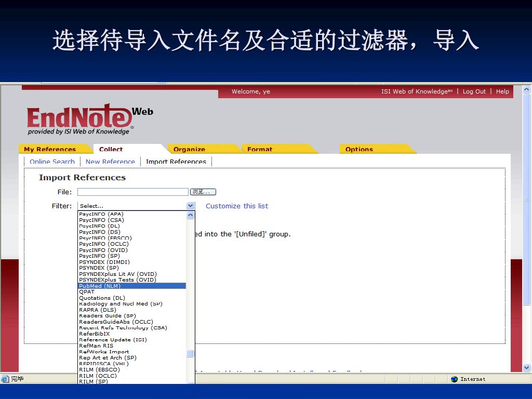Screen dimensions: 532x399
Task: Toggle the Filter Select dropdown arrow
Action: [190, 206]
